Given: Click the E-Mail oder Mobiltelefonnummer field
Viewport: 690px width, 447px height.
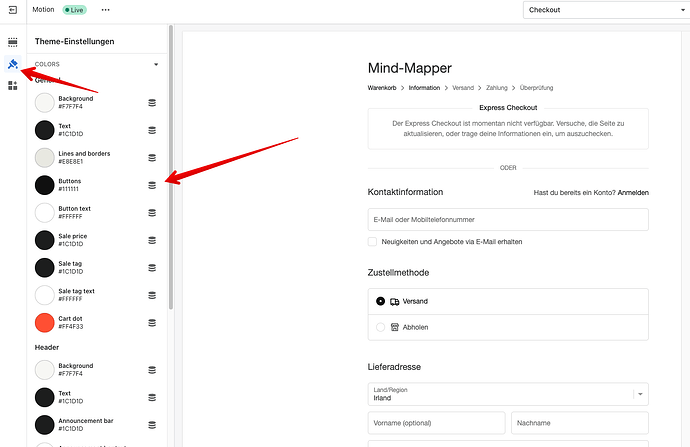Looking at the screenshot, I should pos(508,220).
